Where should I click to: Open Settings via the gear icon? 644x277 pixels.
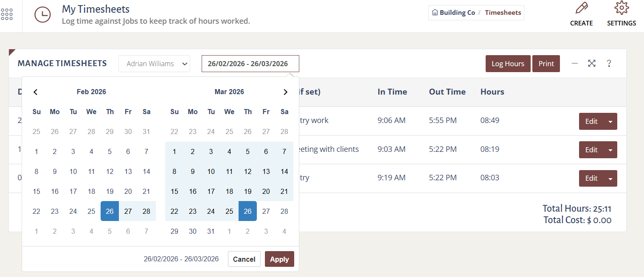click(x=621, y=8)
